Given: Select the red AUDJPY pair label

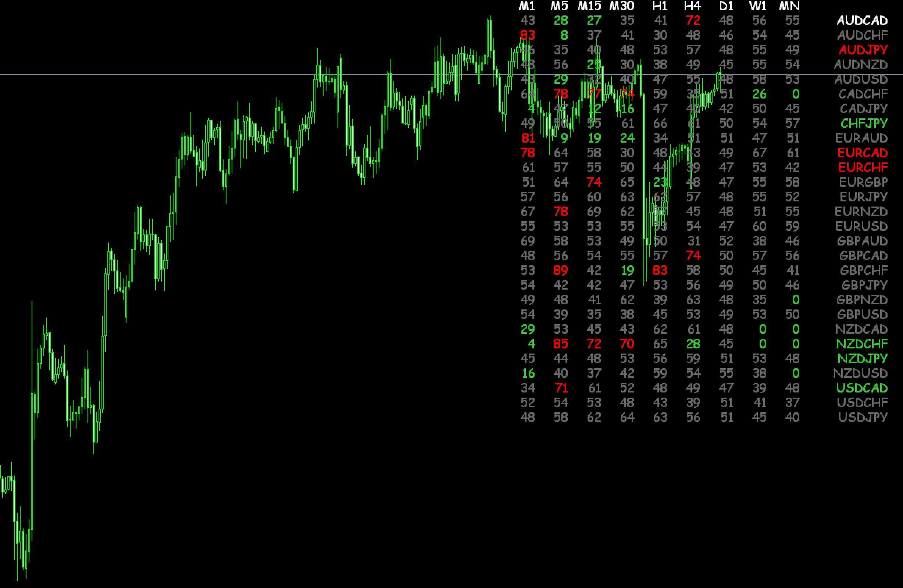Looking at the screenshot, I should (x=863, y=50).
